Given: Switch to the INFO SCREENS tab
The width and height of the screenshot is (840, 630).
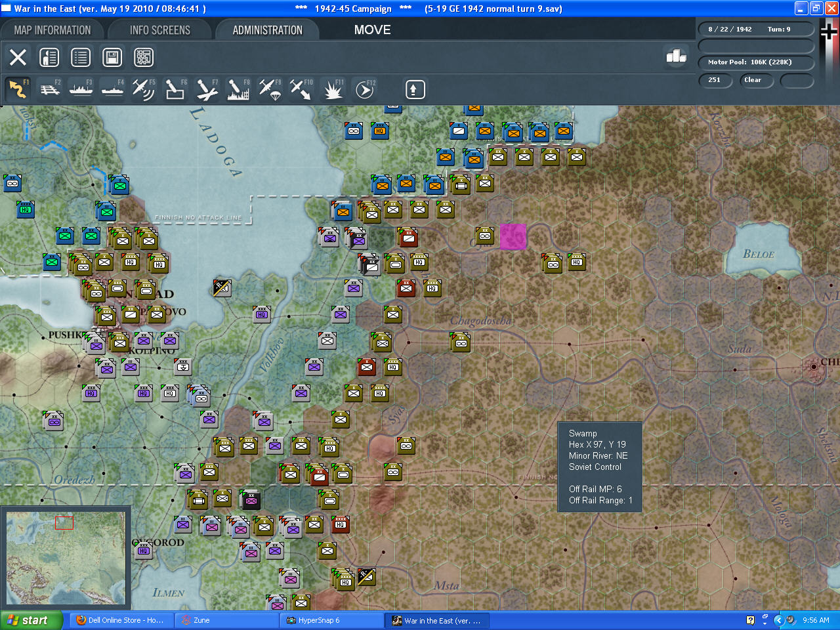Looking at the screenshot, I should click(160, 30).
